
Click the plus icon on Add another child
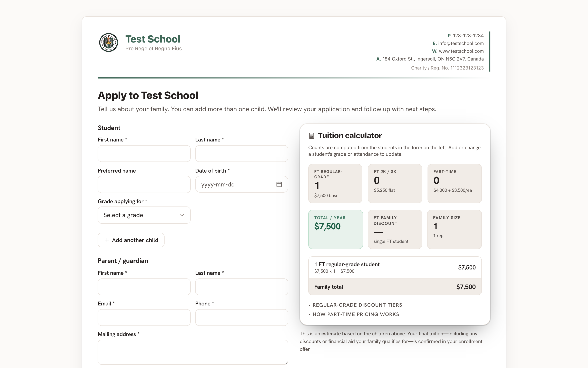click(107, 240)
